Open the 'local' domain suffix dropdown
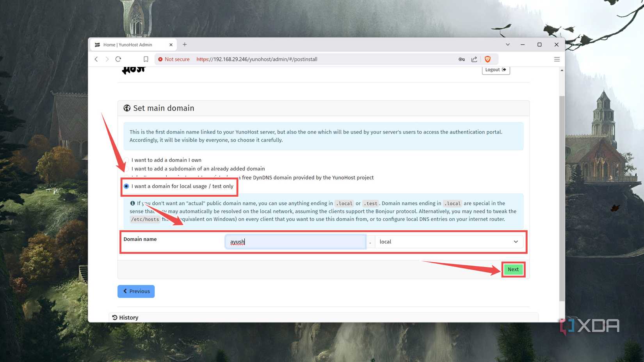Image resolution: width=644 pixels, height=362 pixels. tap(449, 242)
